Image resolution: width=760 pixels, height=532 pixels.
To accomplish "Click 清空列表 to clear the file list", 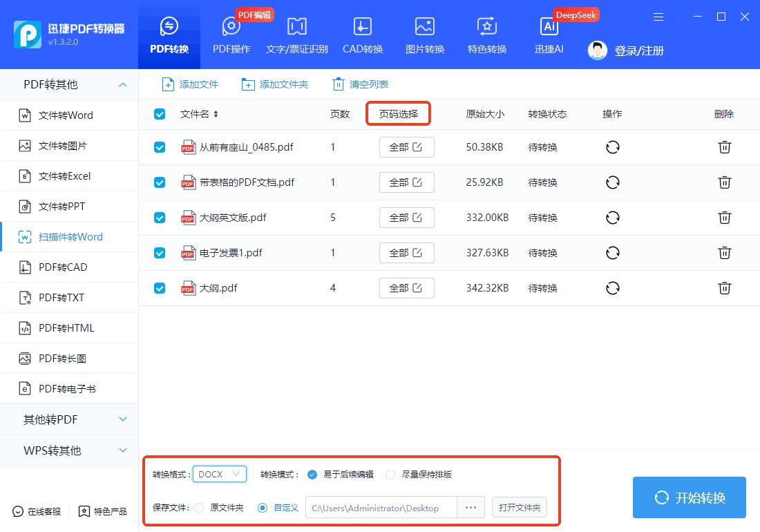I will pyautogui.click(x=360, y=84).
